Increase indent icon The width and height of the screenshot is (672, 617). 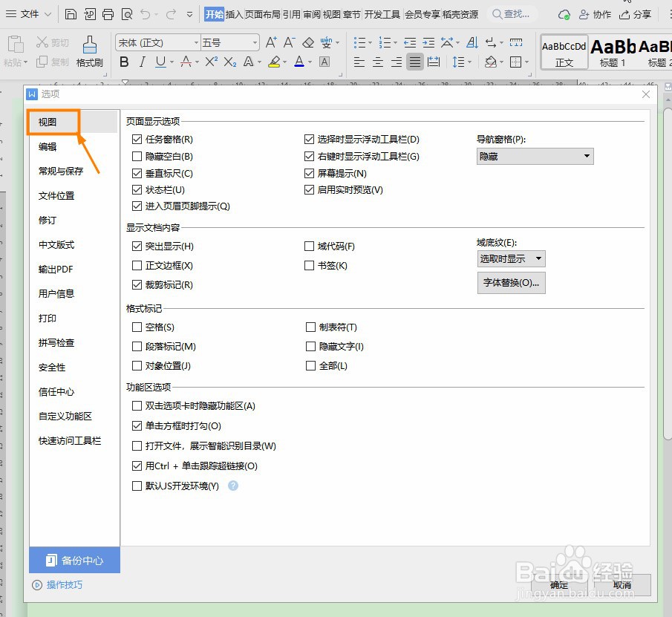tap(428, 42)
